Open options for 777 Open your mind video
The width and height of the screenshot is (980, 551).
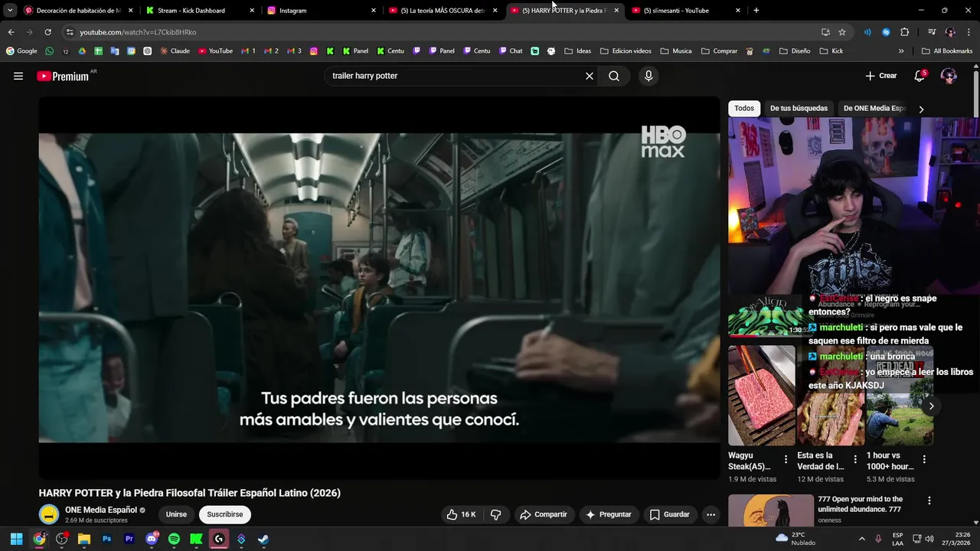click(929, 500)
